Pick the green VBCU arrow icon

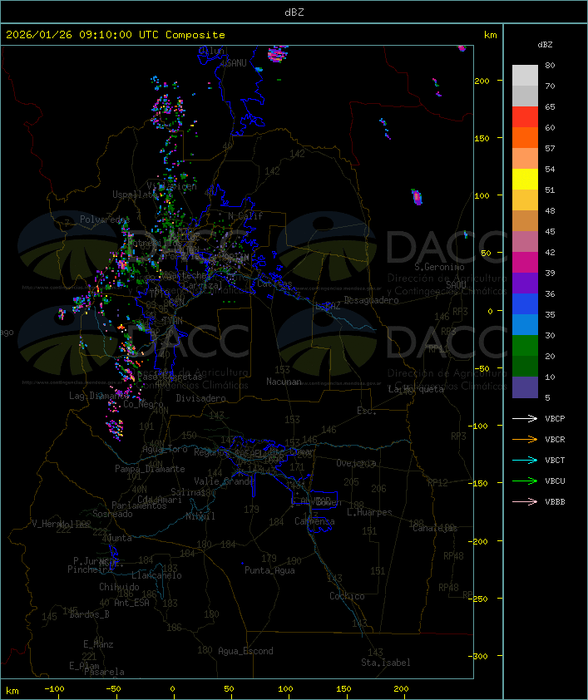525,481
